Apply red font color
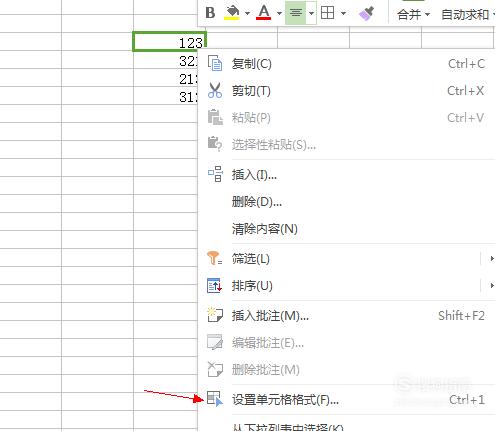Image resolution: width=495 pixels, height=431 pixels. [264, 13]
